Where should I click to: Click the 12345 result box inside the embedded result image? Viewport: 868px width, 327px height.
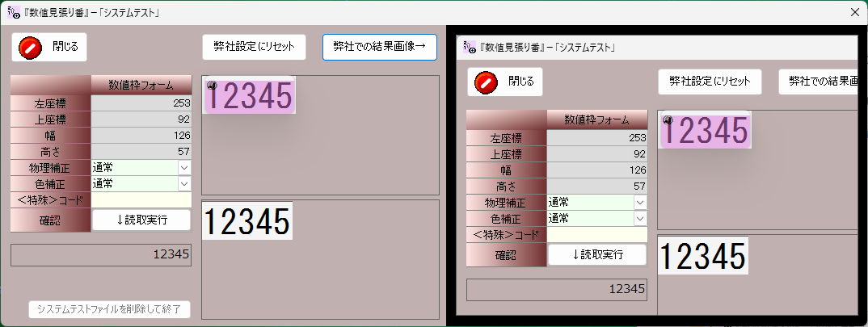coord(557,289)
